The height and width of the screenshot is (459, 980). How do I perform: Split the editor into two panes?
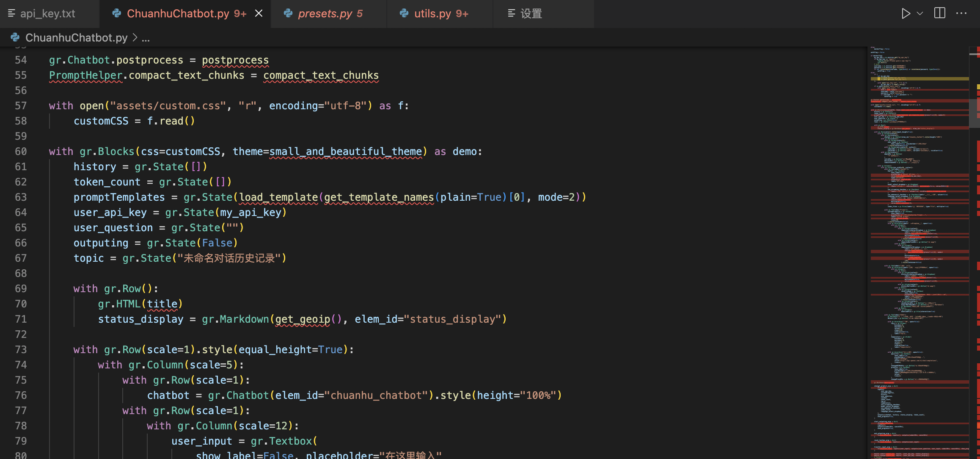click(x=939, y=13)
